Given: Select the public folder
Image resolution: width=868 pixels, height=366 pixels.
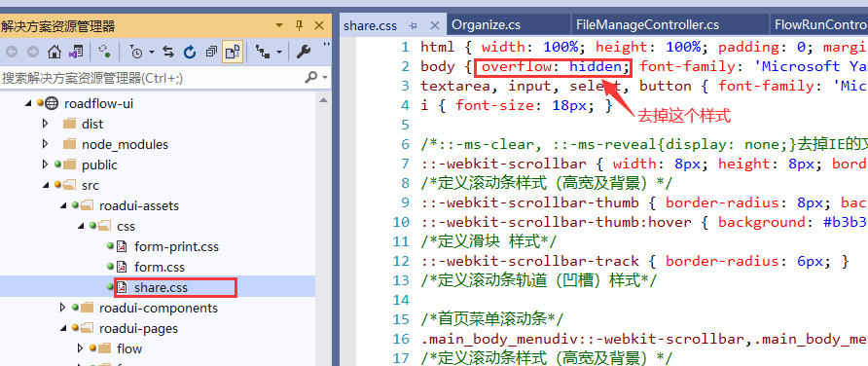Looking at the screenshot, I should tap(99, 165).
